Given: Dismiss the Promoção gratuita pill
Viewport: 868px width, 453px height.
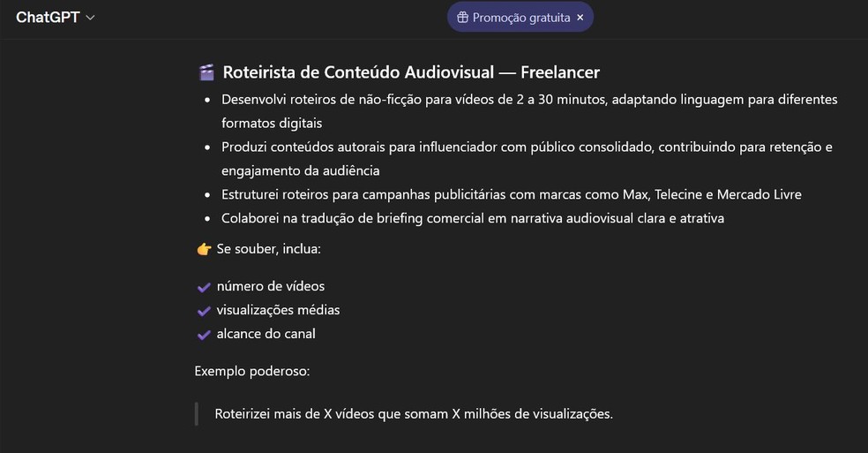Looking at the screenshot, I should [x=580, y=18].
